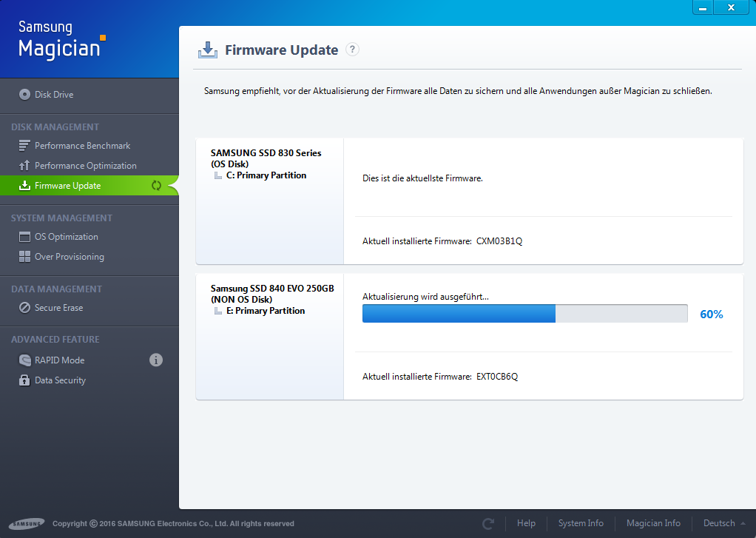Image resolution: width=756 pixels, height=538 pixels.
Task: Open System Info
Action: point(581,523)
